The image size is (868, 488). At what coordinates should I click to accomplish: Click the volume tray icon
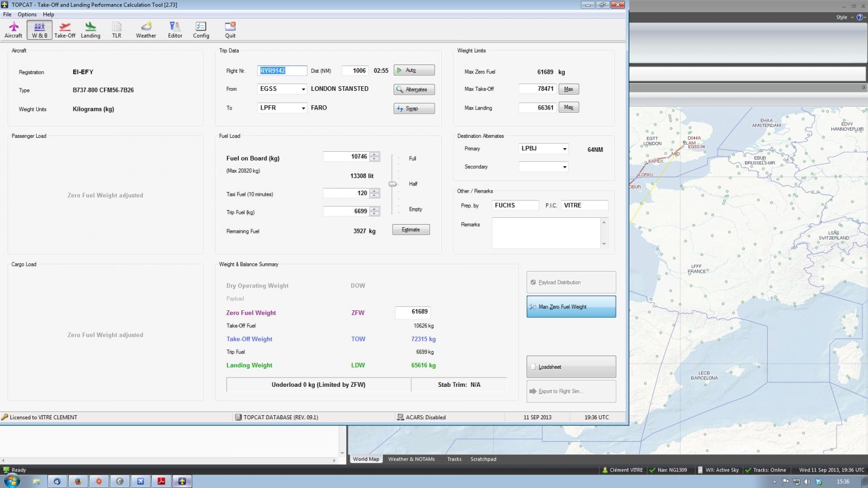[x=807, y=482]
